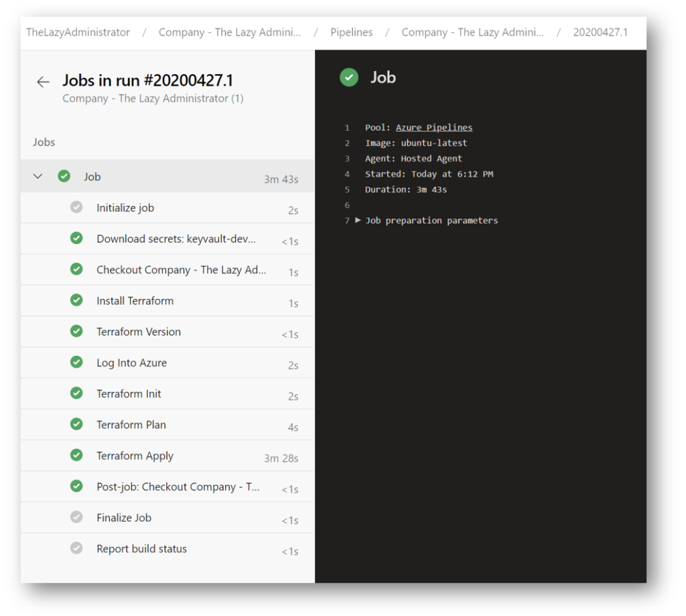Click log line 'Agent: Hosted Agent'

(x=413, y=158)
